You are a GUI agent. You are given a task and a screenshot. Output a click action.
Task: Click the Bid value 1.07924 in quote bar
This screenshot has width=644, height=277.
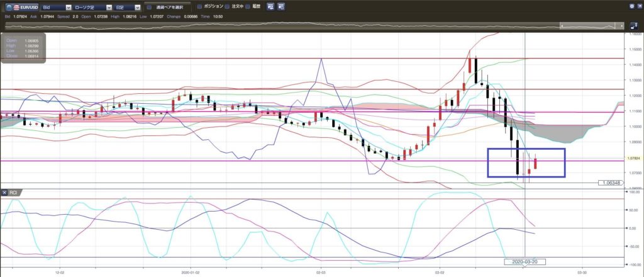coord(20,16)
